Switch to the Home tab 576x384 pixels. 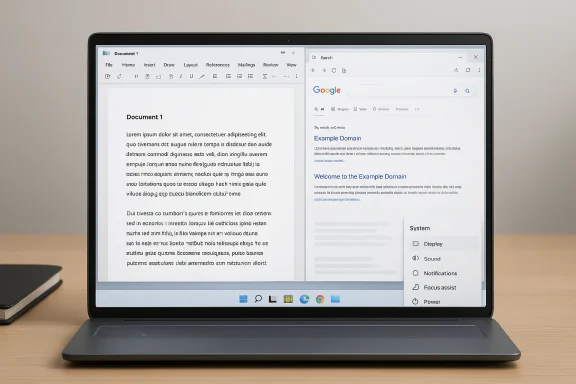[x=128, y=65]
